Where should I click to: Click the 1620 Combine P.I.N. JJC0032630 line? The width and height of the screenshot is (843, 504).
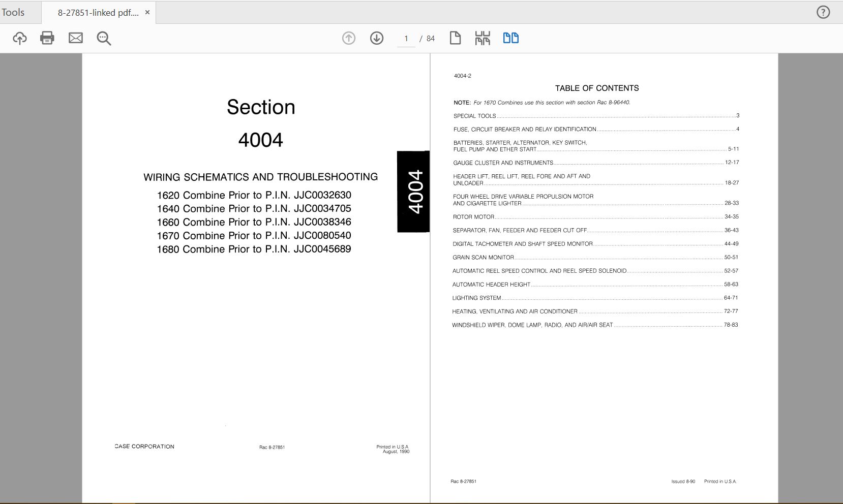(254, 195)
